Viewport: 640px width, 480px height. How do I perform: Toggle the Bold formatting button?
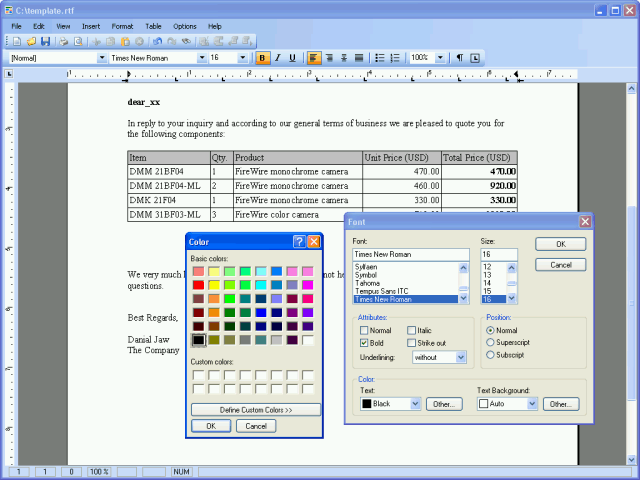(x=262, y=58)
